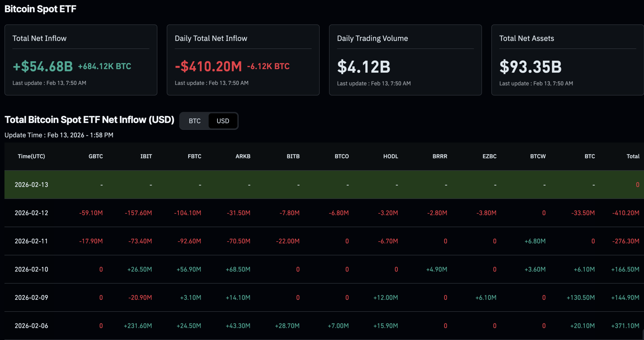Click the +166.50M total value

[625, 269]
